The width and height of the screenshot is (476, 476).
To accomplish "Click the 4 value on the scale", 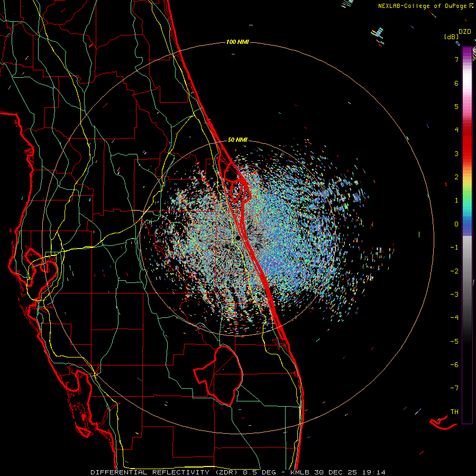I will coord(456,130).
